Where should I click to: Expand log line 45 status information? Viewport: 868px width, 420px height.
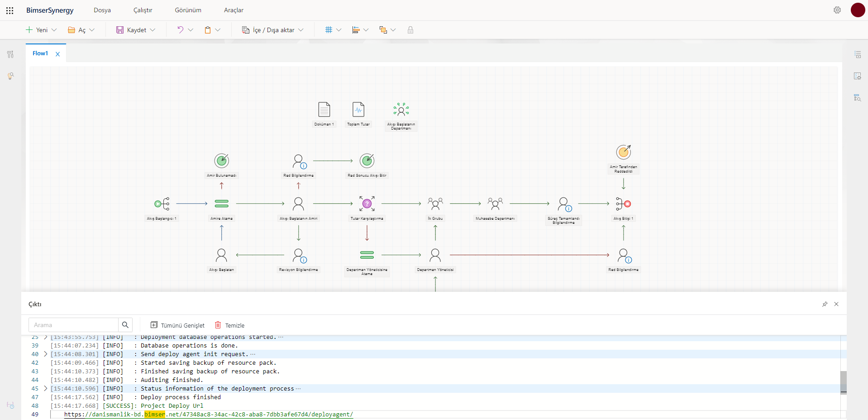click(x=45, y=388)
